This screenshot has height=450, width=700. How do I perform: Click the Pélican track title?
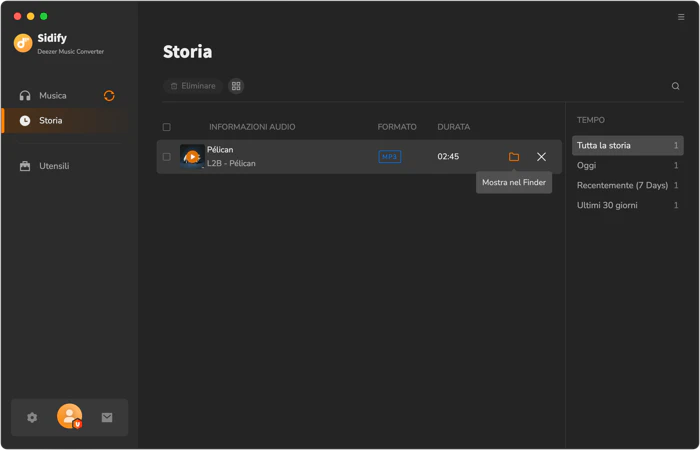click(x=220, y=150)
